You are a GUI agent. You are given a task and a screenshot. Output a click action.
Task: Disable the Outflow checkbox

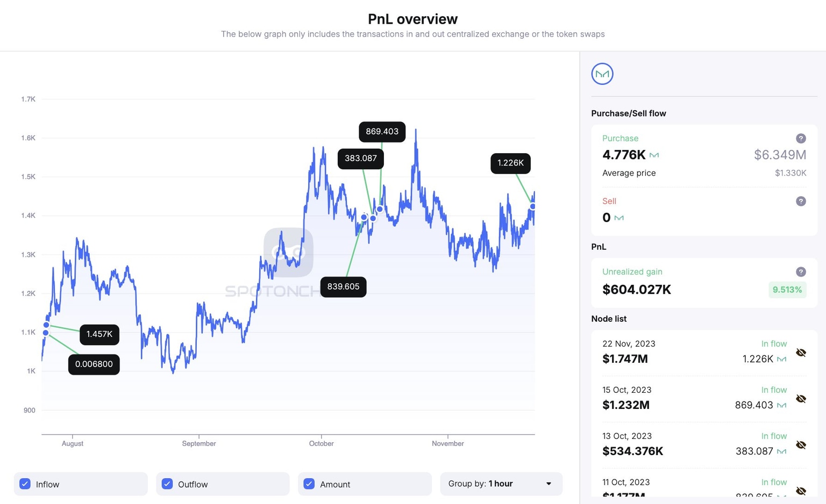167,484
